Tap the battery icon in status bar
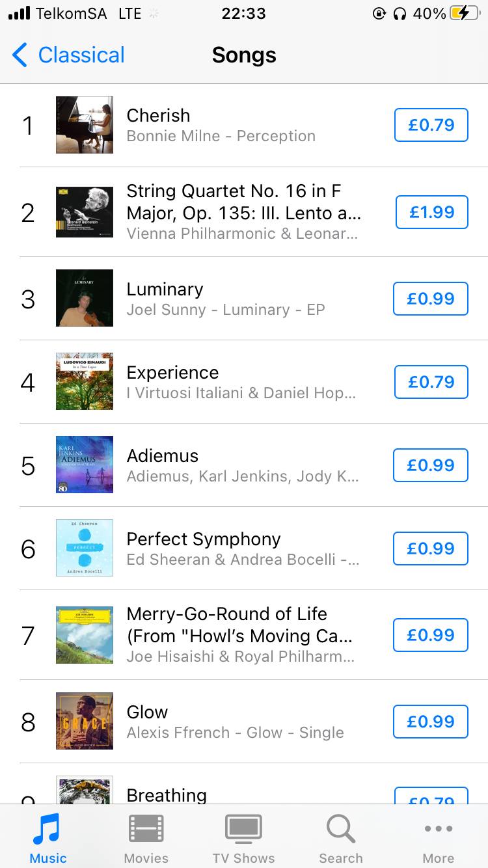Image resolution: width=488 pixels, height=868 pixels. point(464,14)
